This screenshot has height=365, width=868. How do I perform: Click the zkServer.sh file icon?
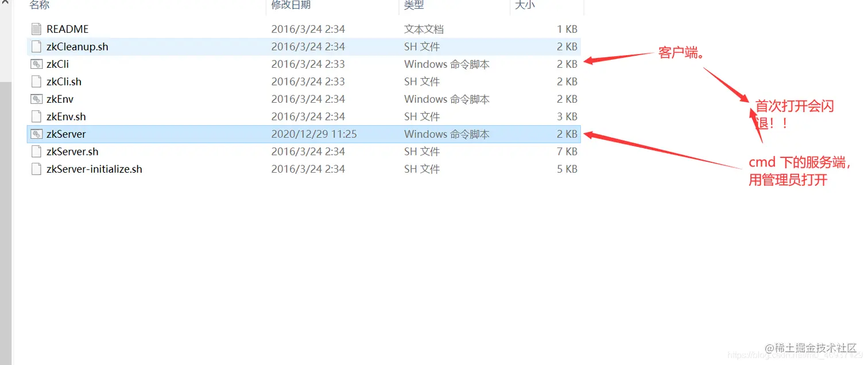click(x=37, y=152)
